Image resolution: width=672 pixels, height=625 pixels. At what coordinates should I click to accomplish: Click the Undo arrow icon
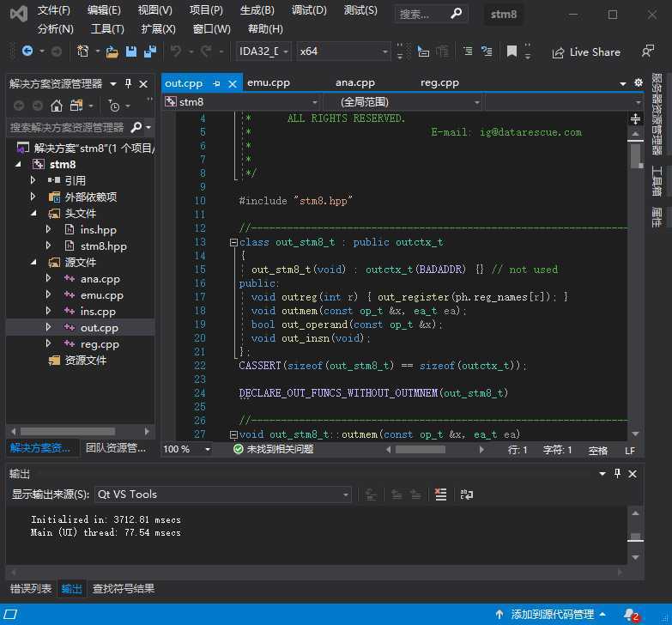pos(176,52)
